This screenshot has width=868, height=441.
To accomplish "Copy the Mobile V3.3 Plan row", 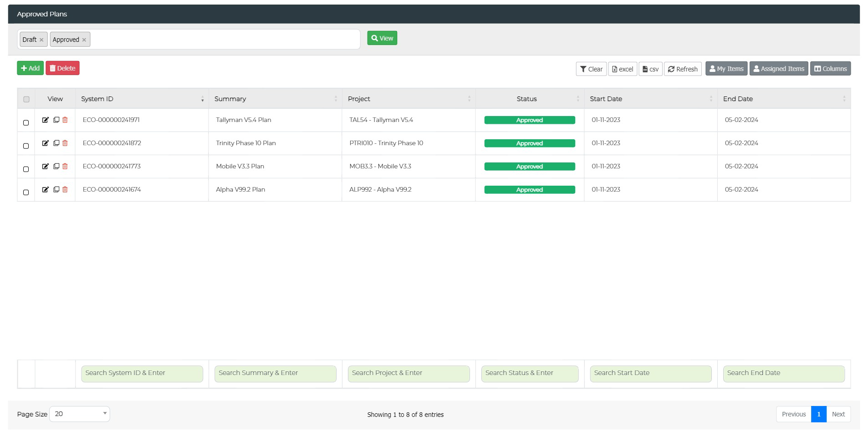I will click(56, 166).
